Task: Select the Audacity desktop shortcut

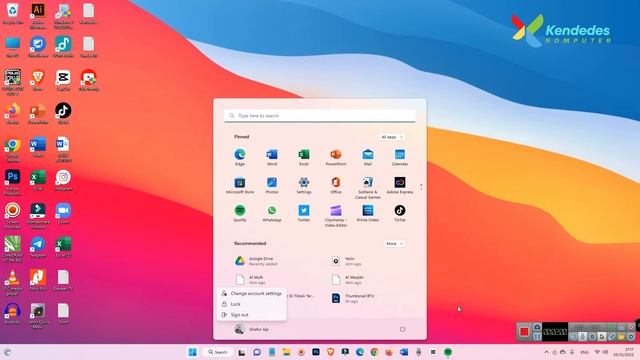Action: (13, 313)
